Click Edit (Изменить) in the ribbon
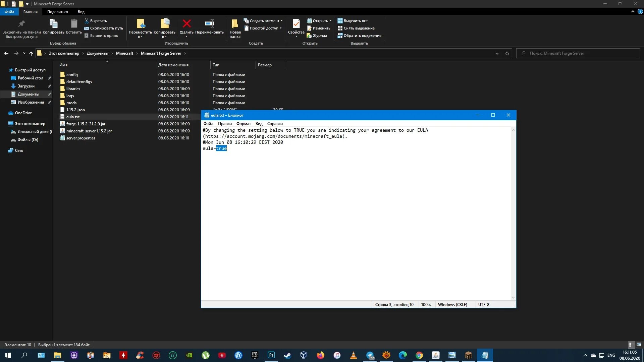 pos(319,28)
